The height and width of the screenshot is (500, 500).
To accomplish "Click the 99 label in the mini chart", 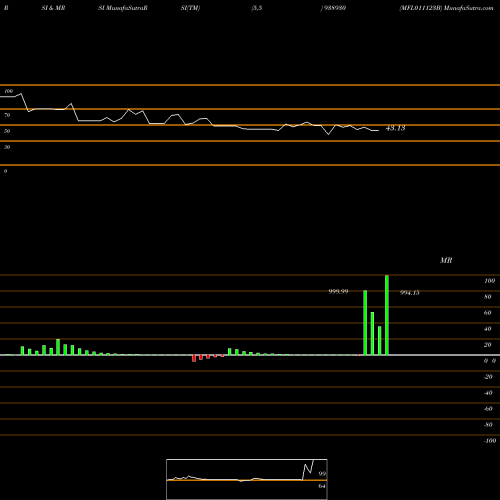I will (322, 474).
